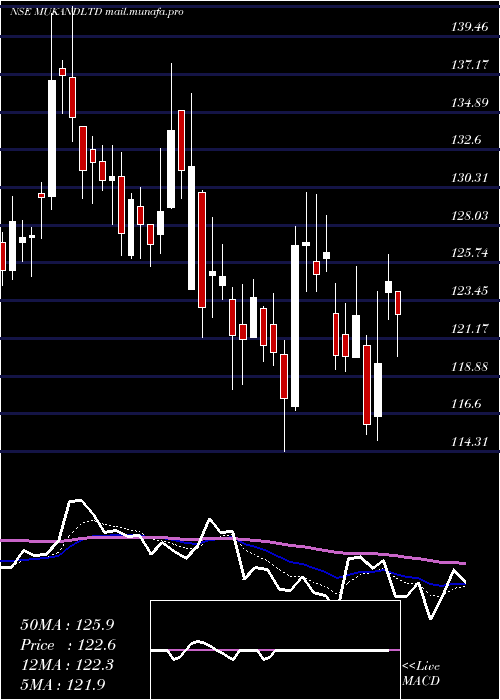Select the 134.89 price axis label
This screenshot has height=700, width=500.
(x=470, y=103)
